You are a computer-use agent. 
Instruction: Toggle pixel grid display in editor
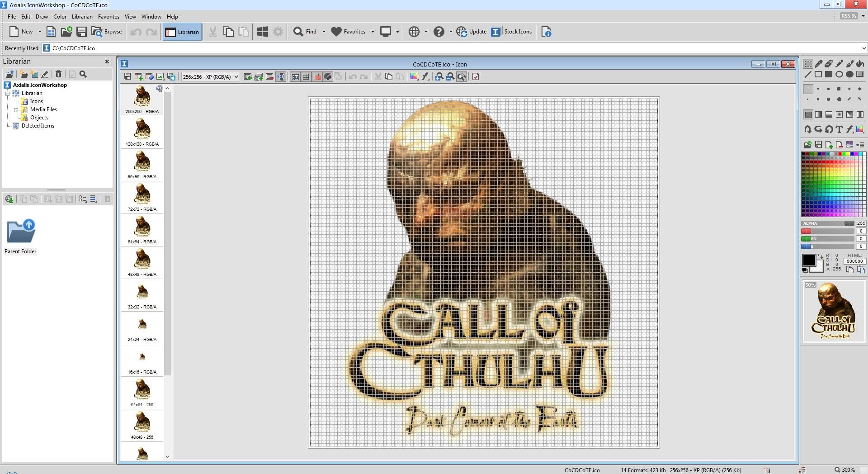(x=306, y=77)
